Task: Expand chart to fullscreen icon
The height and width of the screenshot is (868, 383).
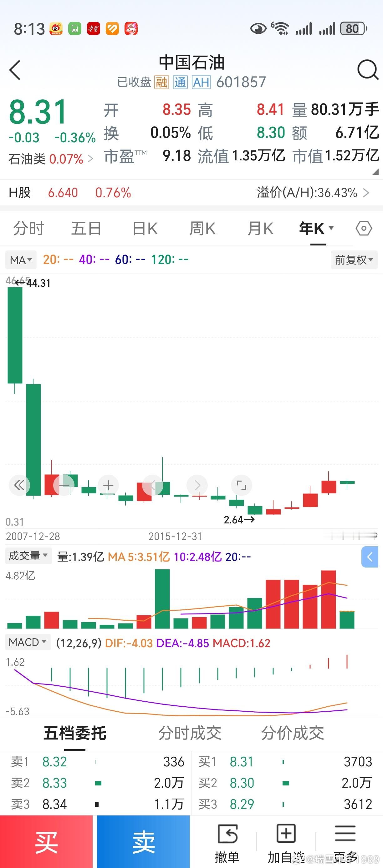Action: tap(242, 485)
